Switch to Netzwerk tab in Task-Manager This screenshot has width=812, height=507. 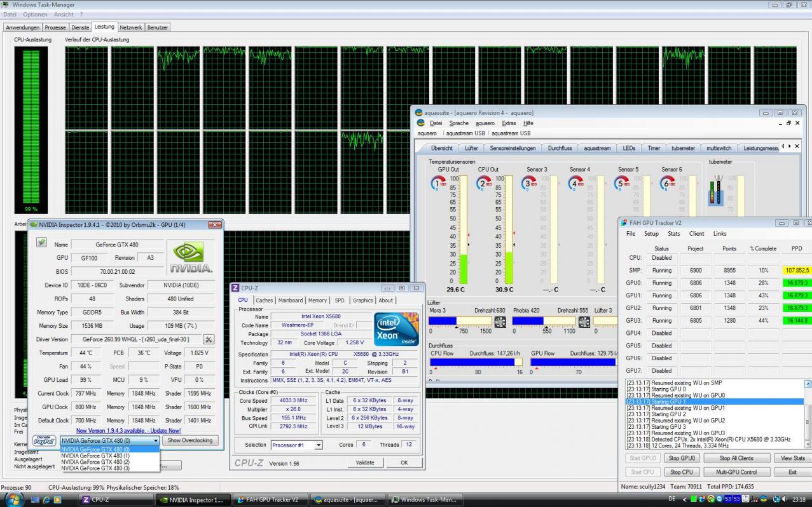point(131,27)
